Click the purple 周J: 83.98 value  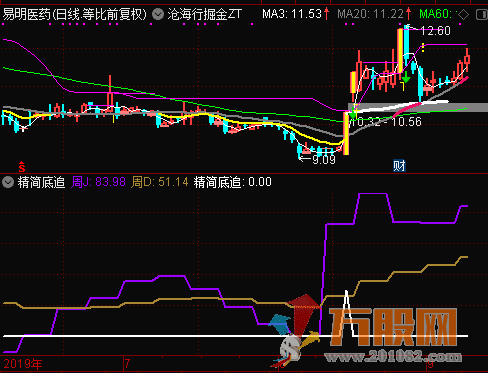(x=99, y=182)
